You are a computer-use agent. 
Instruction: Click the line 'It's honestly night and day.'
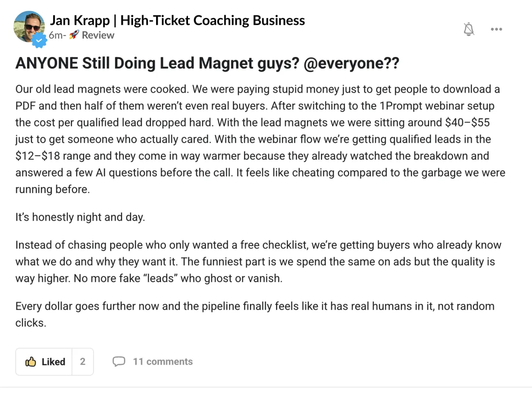coord(80,218)
